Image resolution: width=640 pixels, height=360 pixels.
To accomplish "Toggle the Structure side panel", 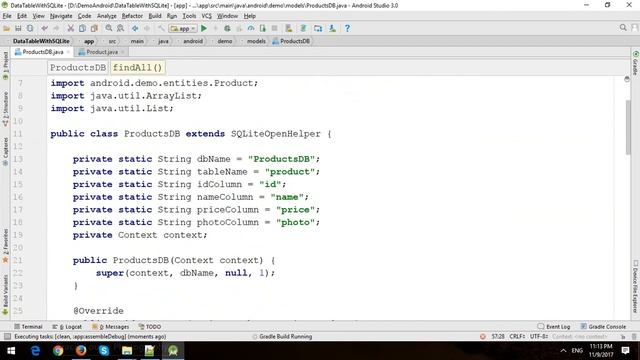I will coord(5,109).
